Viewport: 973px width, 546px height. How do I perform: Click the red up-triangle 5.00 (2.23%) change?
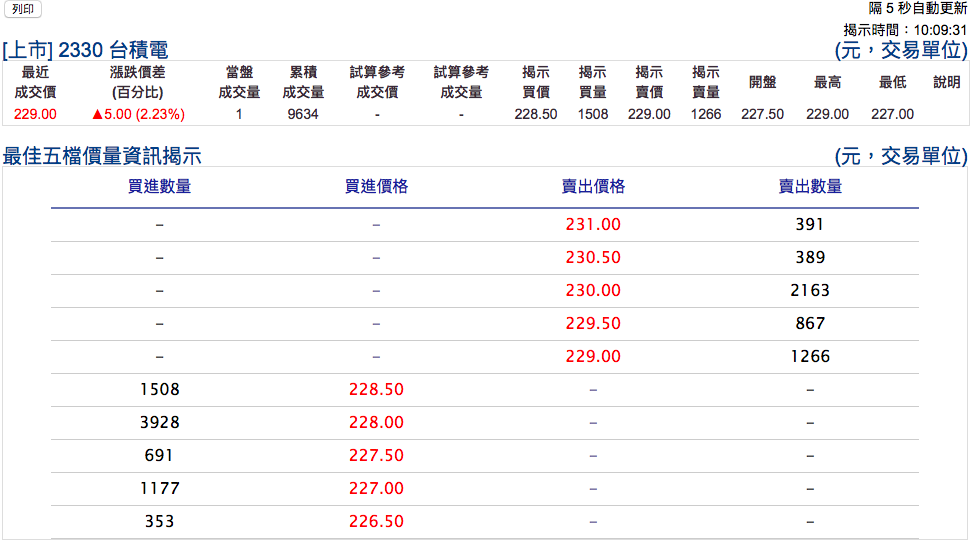pyautogui.click(x=138, y=115)
